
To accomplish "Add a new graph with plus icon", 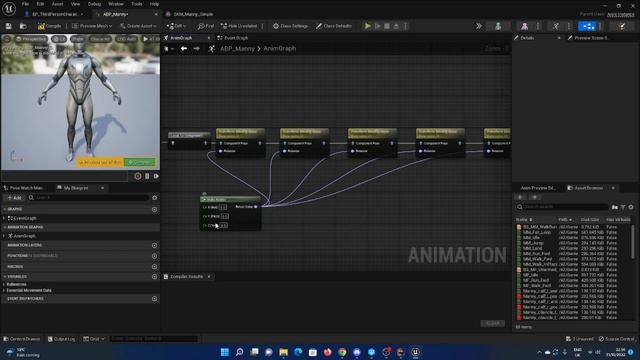I will (155, 209).
